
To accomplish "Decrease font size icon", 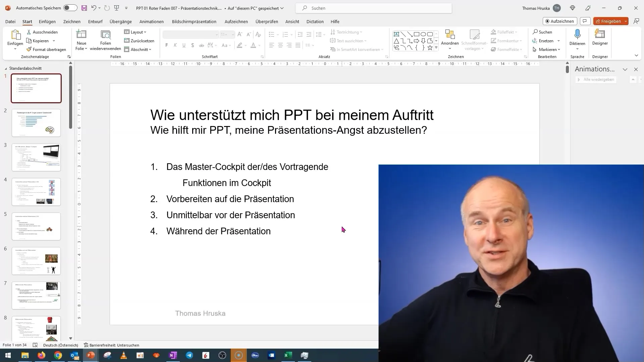I will click(x=249, y=35).
